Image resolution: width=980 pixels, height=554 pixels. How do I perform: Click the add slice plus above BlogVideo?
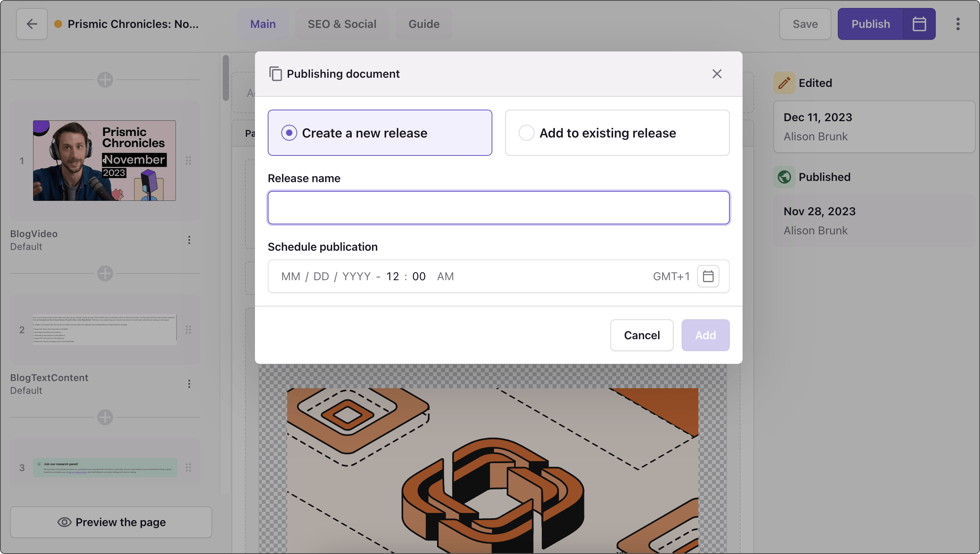[105, 80]
